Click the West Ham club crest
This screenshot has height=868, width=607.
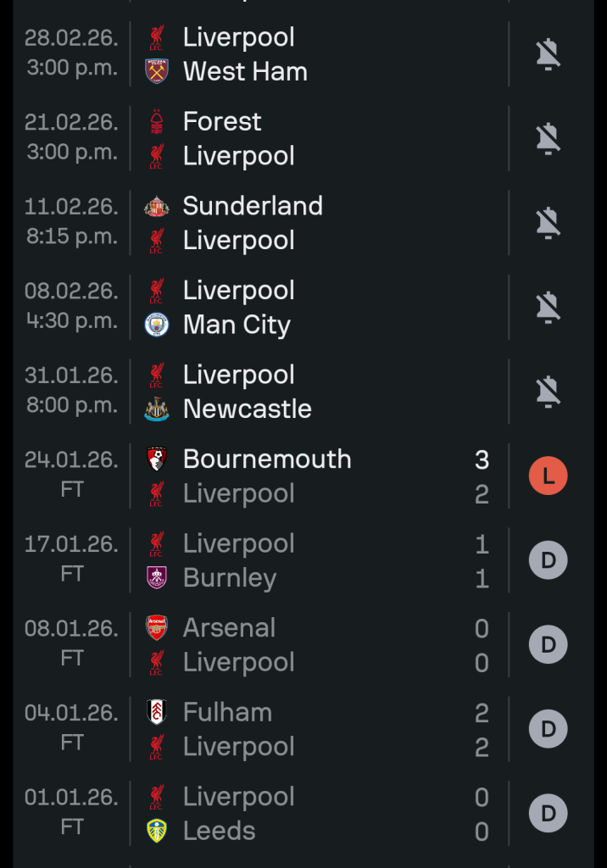(x=157, y=71)
